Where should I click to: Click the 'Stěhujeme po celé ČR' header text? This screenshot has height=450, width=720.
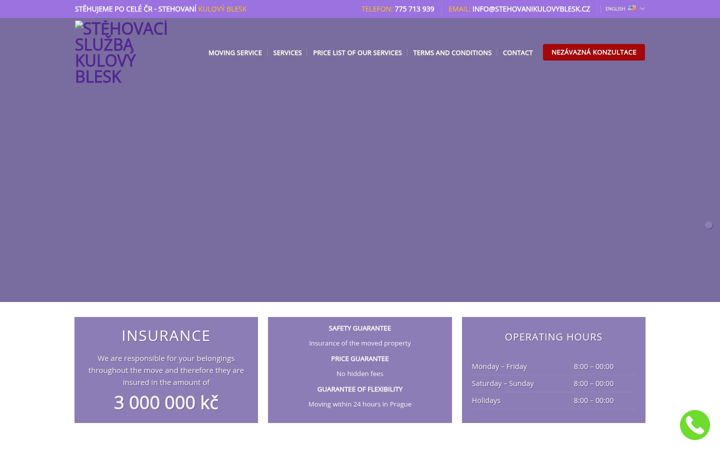coord(113,9)
